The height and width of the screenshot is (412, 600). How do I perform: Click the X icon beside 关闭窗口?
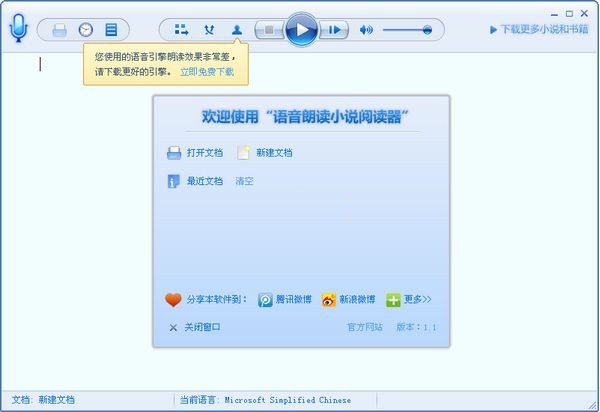click(173, 327)
